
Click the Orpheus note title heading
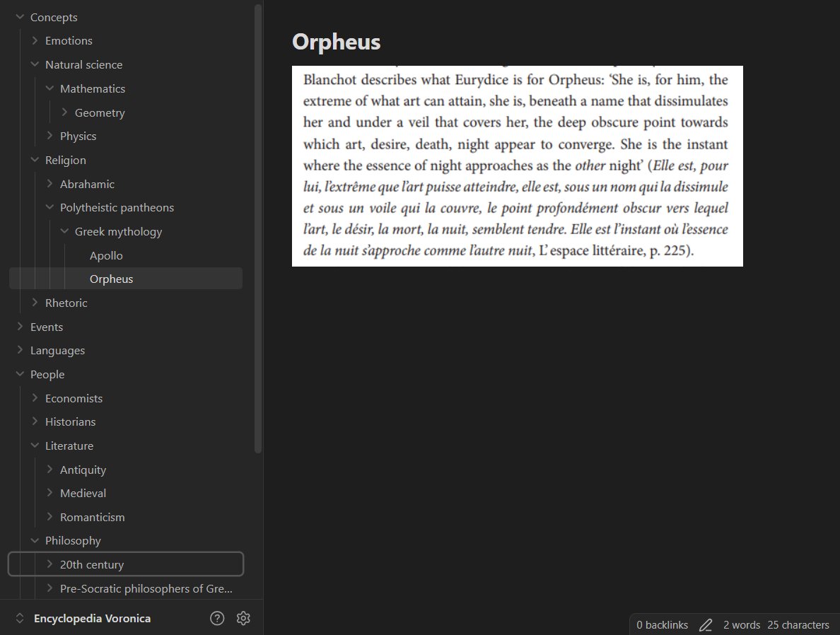tap(337, 42)
